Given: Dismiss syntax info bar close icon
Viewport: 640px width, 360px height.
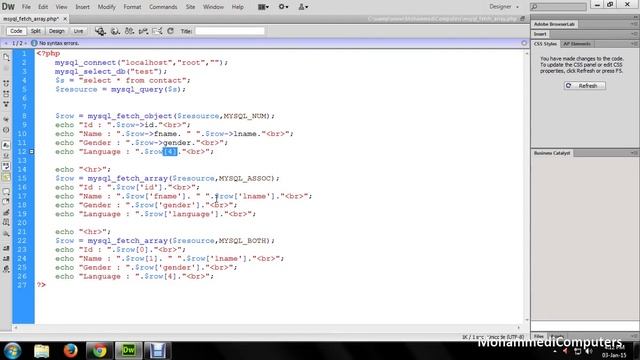Looking at the screenshot, I should click(524, 43).
